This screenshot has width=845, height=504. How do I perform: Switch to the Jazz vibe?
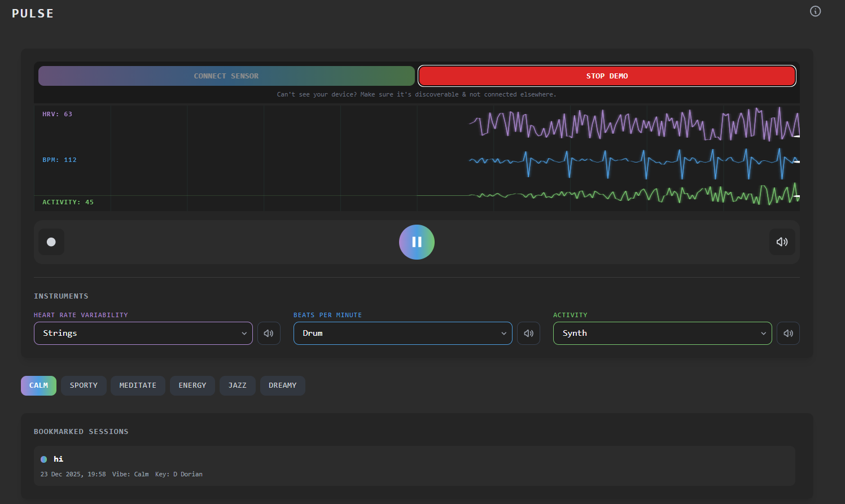click(237, 385)
